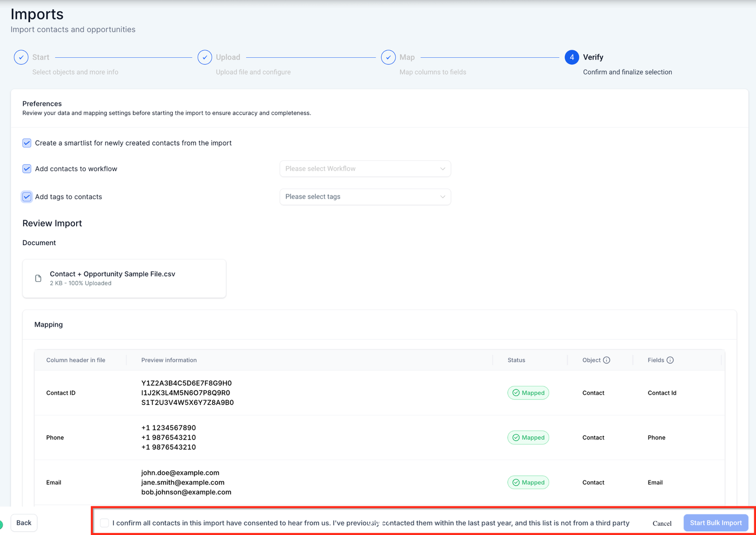
Task: Tick the consent confirmation checkbox
Action: (105, 523)
